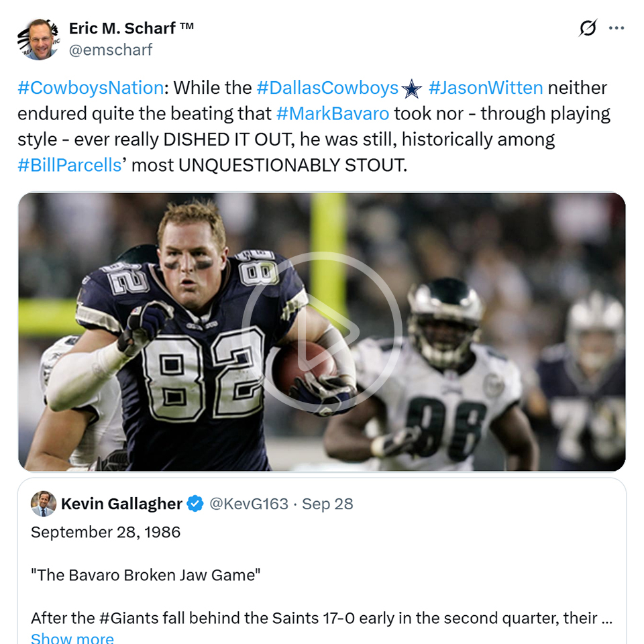This screenshot has height=644, width=644.
Task: Click the Cowboys star emoji icon
Action: [x=412, y=89]
